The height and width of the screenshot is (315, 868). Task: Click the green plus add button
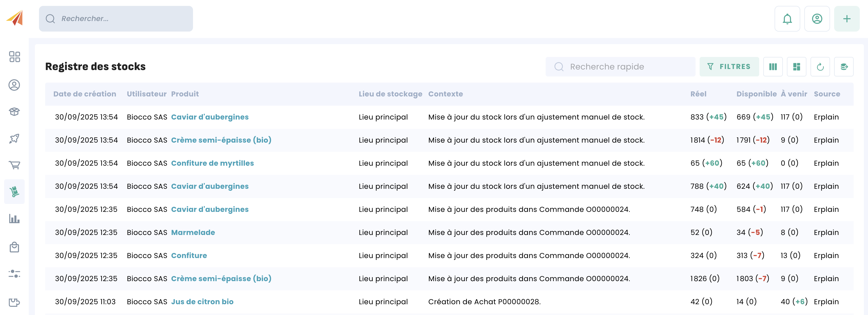[x=846, y=19]
